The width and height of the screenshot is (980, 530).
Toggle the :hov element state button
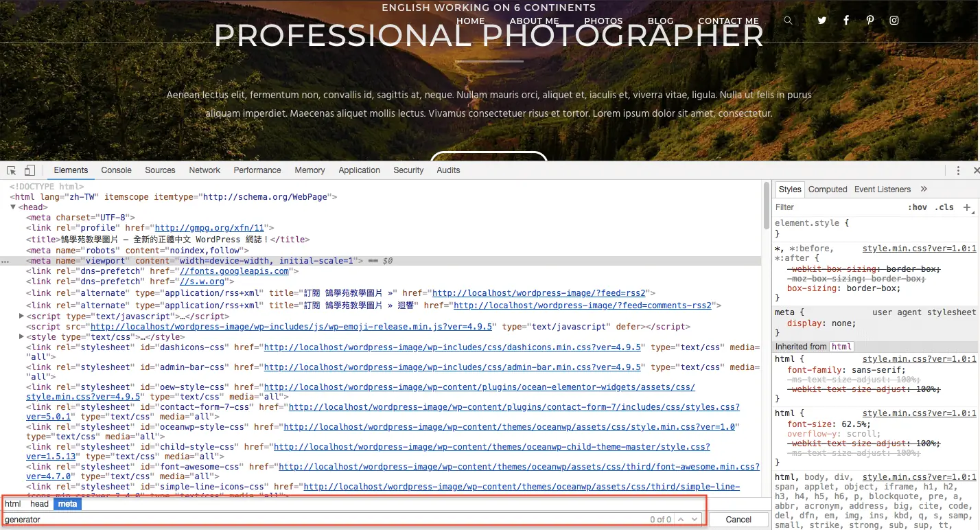pyautogui.click(x=917, y=207)
